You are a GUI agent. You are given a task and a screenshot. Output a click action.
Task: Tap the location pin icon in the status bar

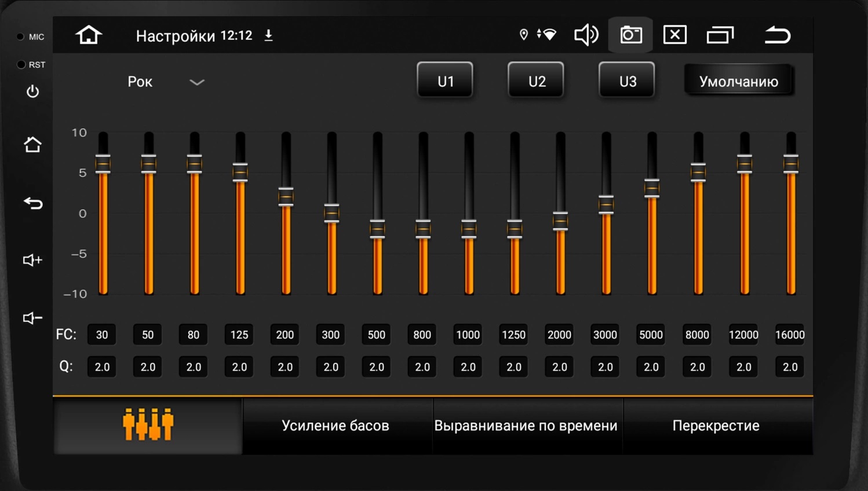point(524,35)
